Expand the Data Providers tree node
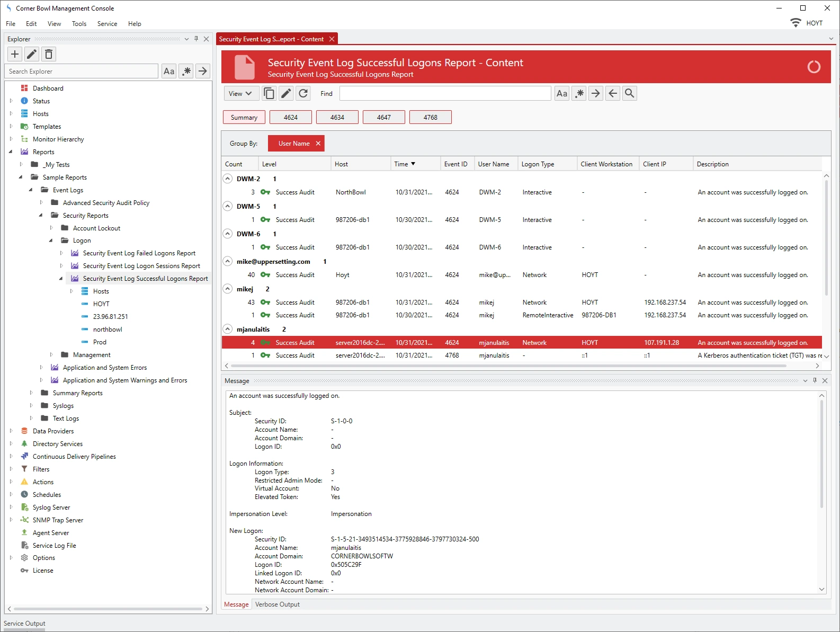Image resolution: width=840 pixels, height=632 pixels. click(x=11, y=431)
